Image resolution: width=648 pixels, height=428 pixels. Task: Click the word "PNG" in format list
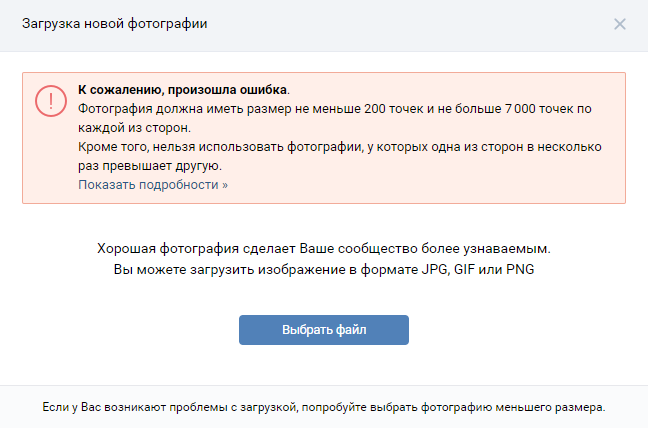(x=521, y=269)
